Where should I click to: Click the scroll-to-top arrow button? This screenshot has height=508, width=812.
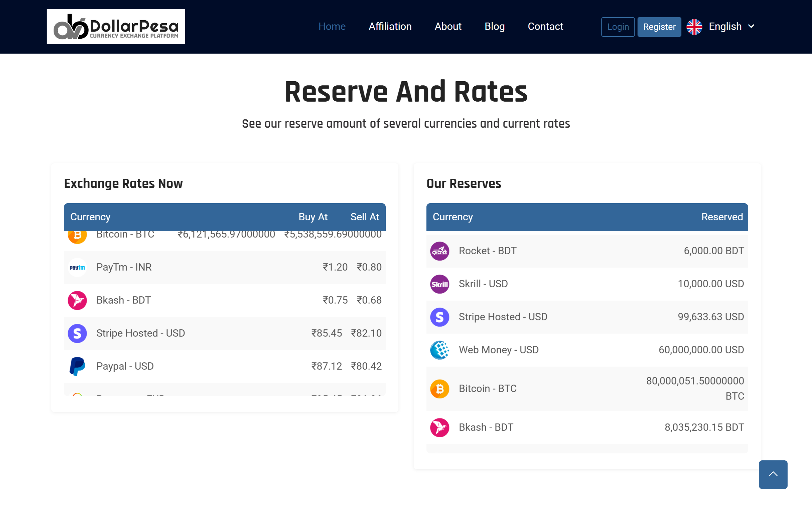tap(773, 474)
